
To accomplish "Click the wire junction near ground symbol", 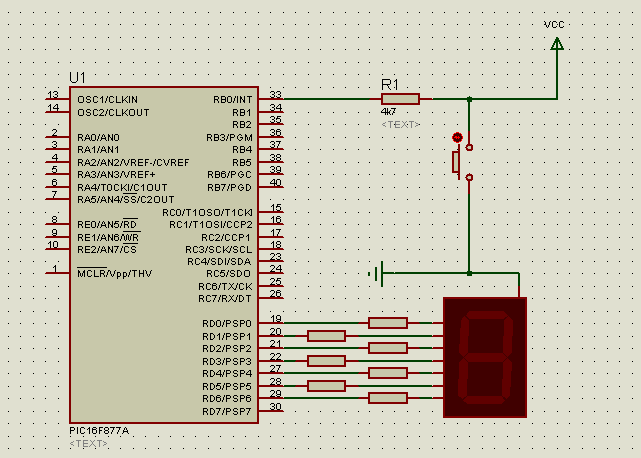I will tap(469, 273).
